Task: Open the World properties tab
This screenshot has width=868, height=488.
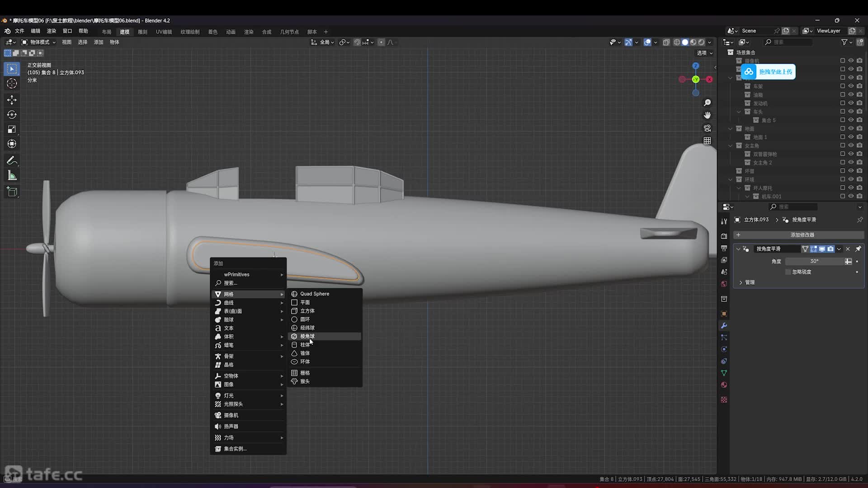Action: coord(724,284)
